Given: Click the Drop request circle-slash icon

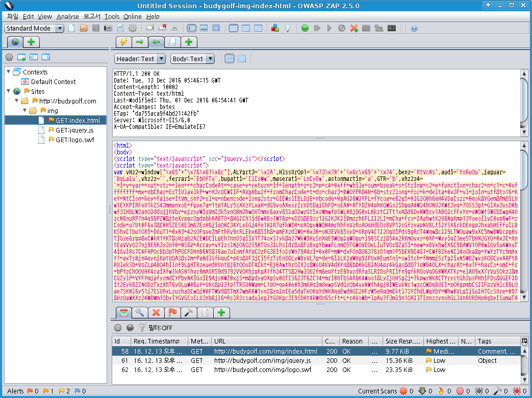Looking at the screenshot, I should click(x=342, y=28).
